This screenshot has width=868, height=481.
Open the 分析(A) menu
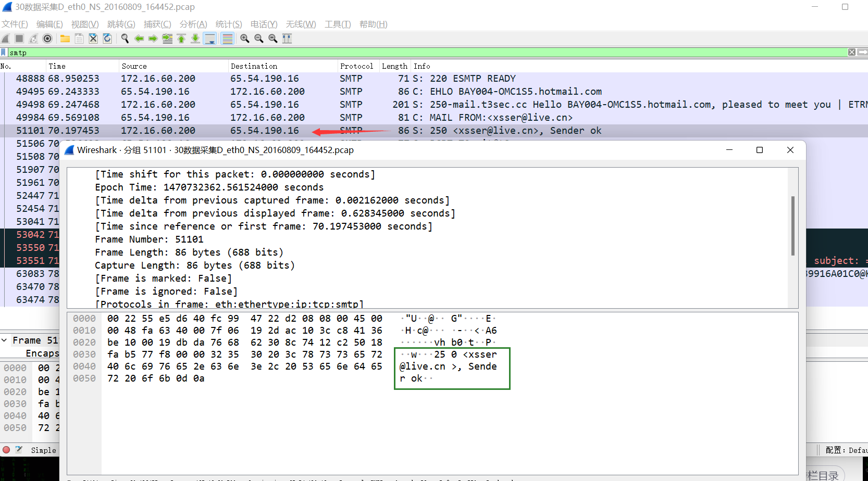193,24
